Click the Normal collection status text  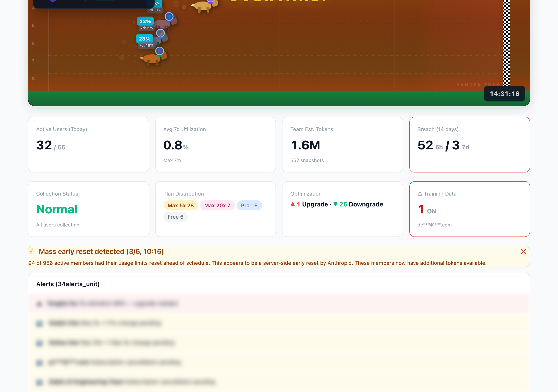tap(57, 209)
